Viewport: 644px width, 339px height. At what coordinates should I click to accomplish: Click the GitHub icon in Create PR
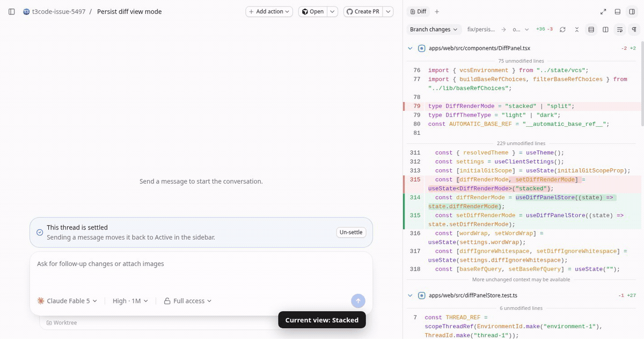tap(349, 11)
